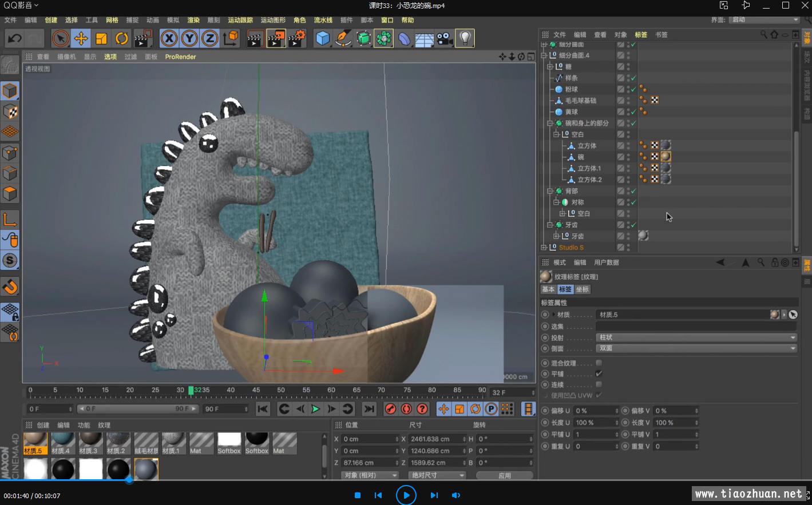Select the Move tool

81,38
